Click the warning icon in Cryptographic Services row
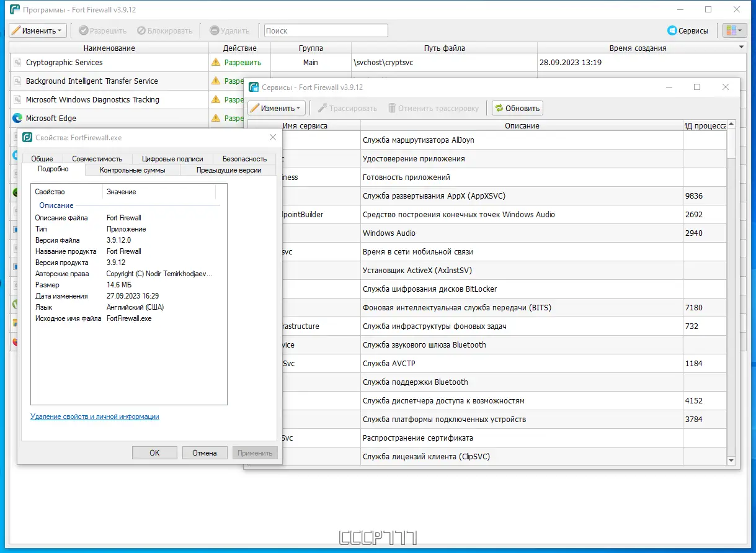 click(x=216, y=62)
